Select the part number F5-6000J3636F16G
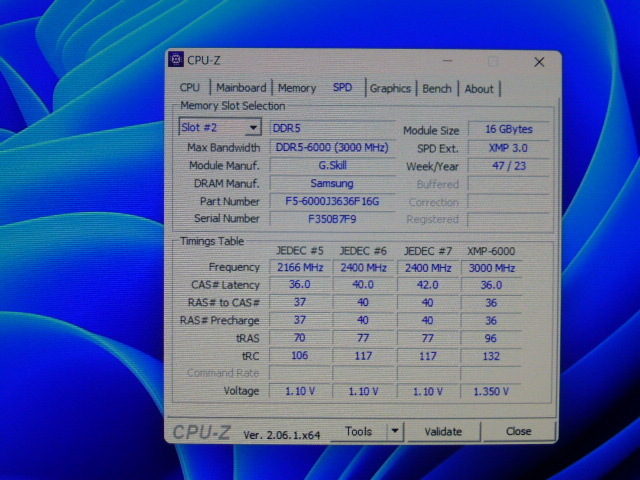 click(332, 201)
